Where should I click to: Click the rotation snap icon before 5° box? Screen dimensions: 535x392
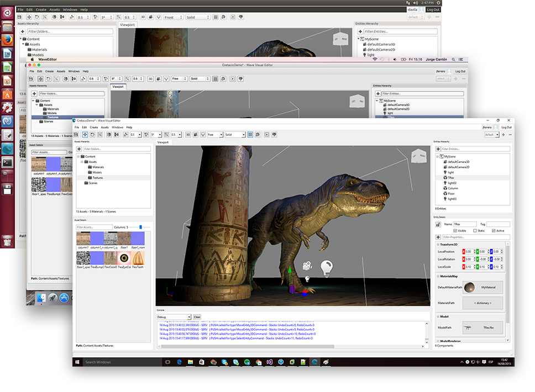pyautogui.click(x=146, y=135)
